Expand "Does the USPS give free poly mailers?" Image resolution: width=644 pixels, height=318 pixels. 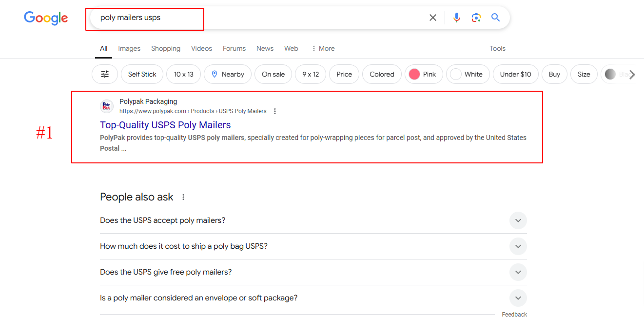pyautogui.click(x=313, y=272)
